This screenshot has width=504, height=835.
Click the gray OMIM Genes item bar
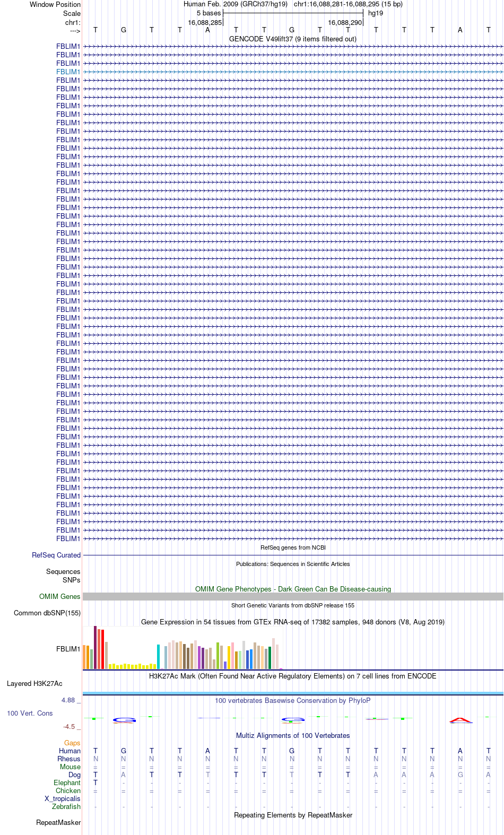[x=293, y=596]
